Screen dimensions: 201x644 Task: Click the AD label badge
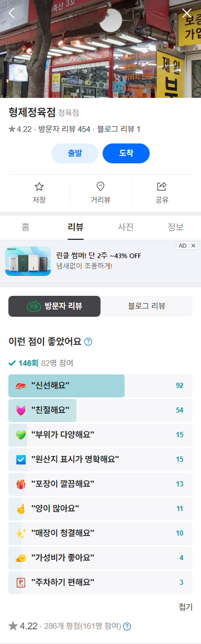click(183, 246)
